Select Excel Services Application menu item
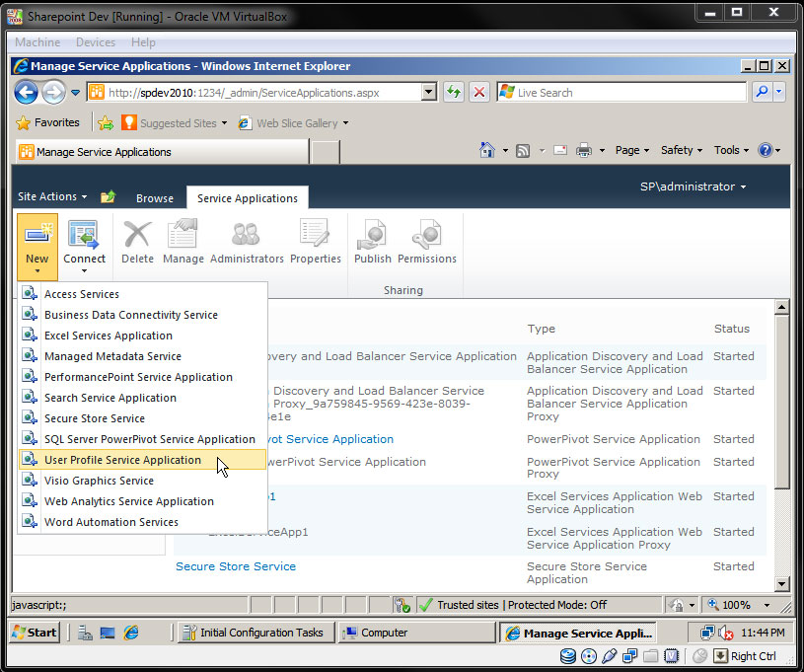Image resolution: width=804 pixels, height=672 pixels. (142, 336)
